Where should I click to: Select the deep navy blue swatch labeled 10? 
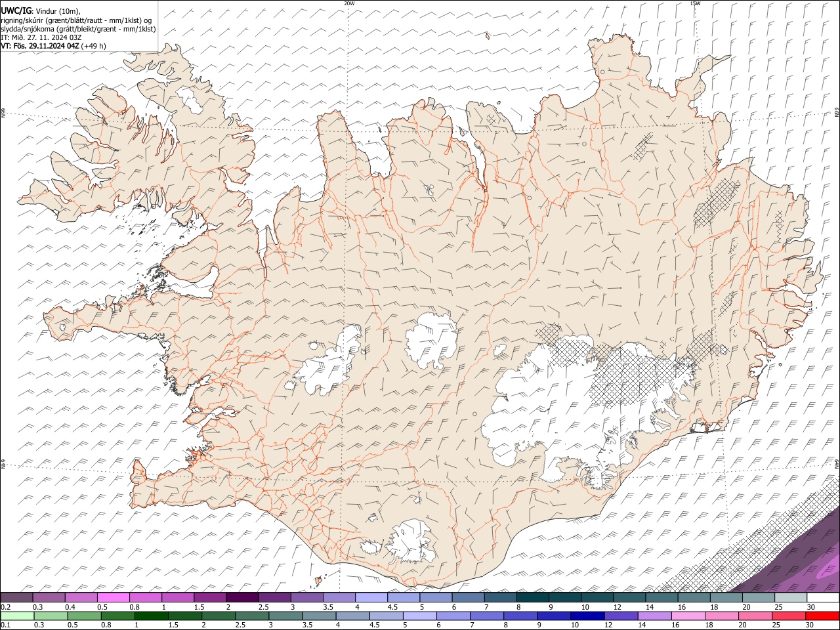[587, 616]
